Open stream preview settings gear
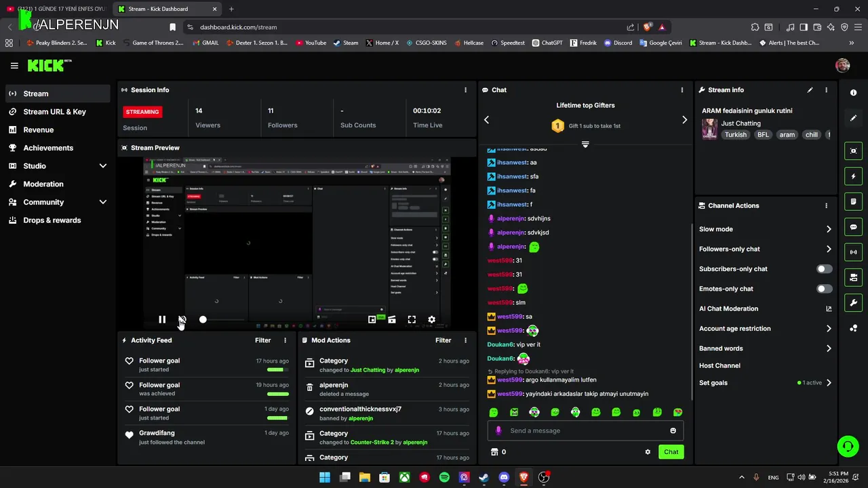 pos(431,319)
